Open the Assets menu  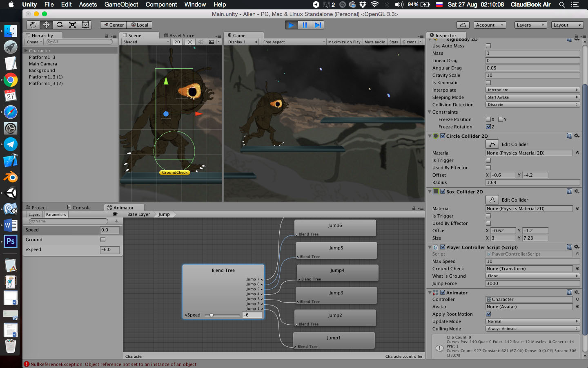coord(88,4)
